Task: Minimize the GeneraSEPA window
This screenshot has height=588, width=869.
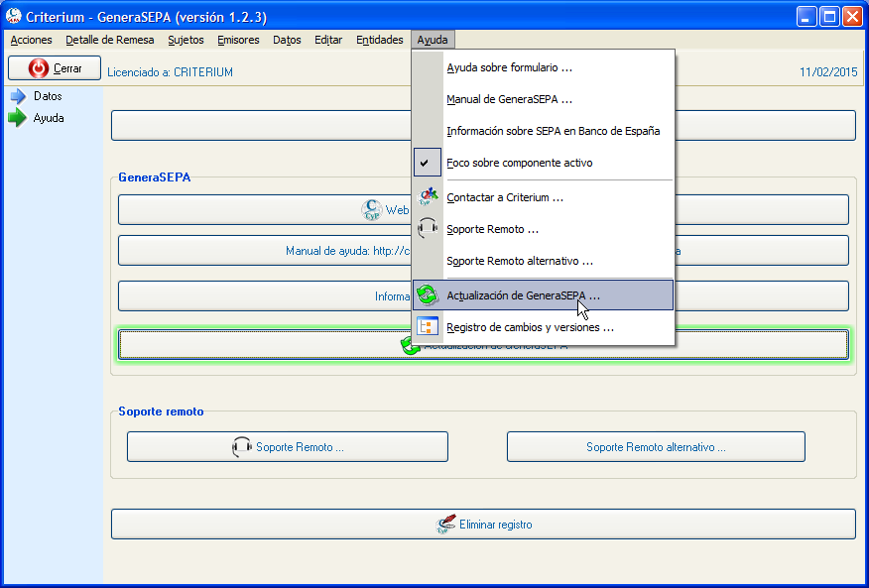Action: 807,17
